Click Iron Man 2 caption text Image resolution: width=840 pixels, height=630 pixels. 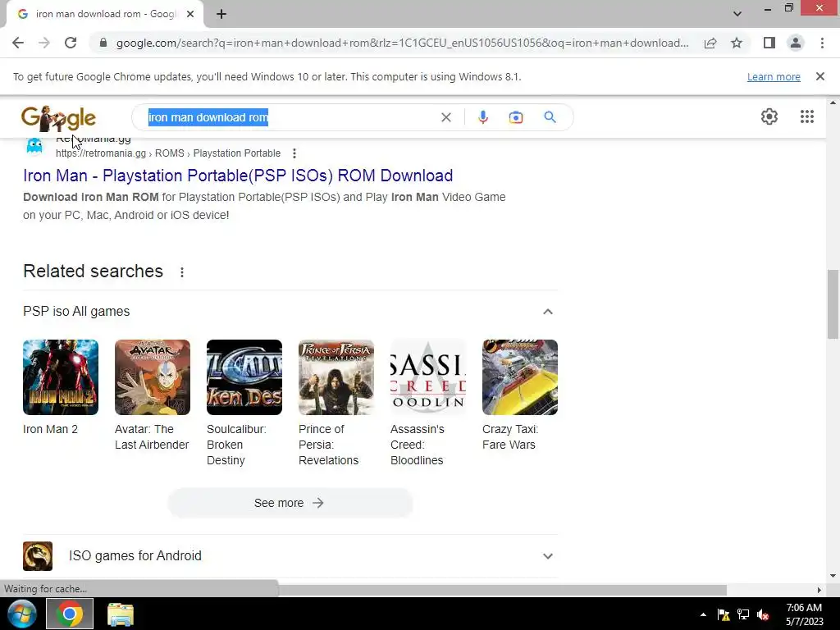[50, 429]
